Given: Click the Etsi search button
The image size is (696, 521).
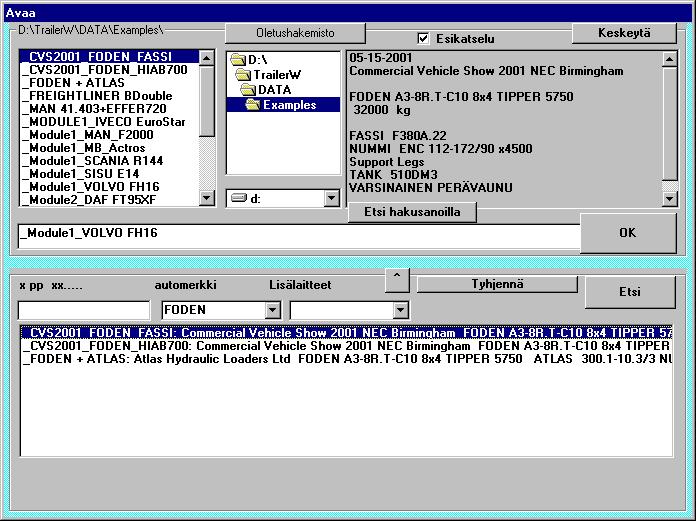Looking at the screenshot, I should [630, 292].
